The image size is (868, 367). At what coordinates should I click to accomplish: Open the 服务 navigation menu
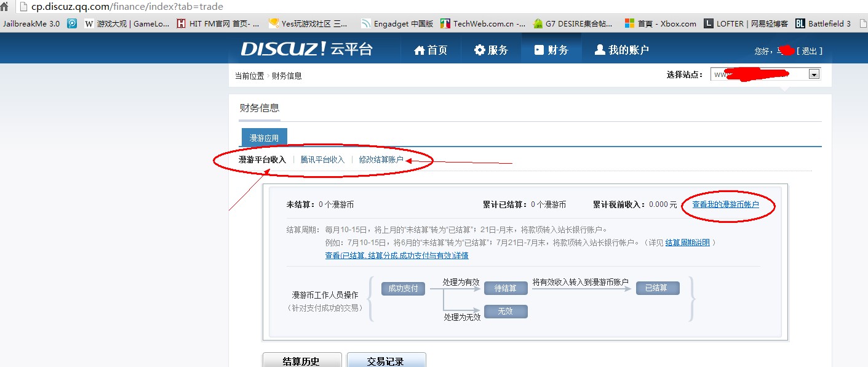pyautogui.click(x=491, y=50)
